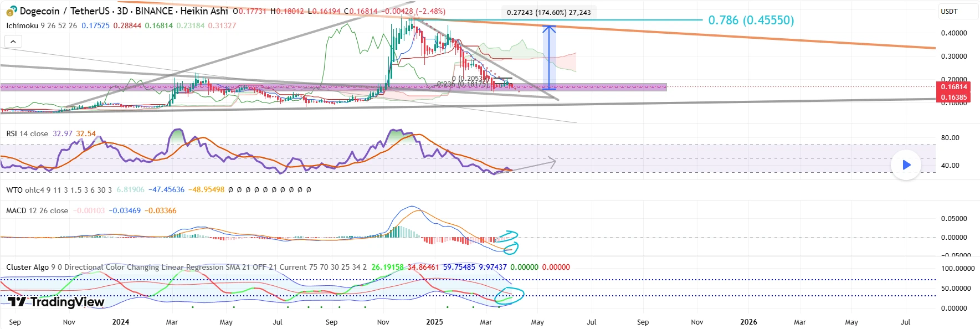Click the WTO value -48.95498

click(206, 189)
